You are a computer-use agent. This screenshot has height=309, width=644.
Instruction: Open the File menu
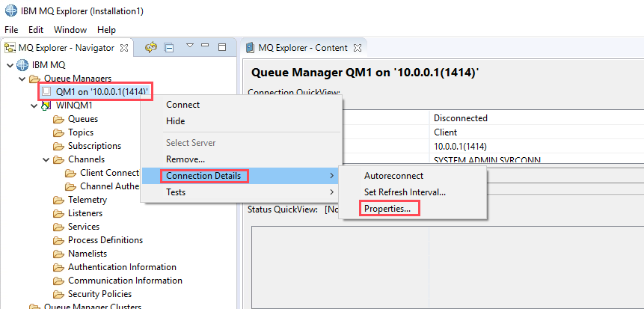[11, 30]
